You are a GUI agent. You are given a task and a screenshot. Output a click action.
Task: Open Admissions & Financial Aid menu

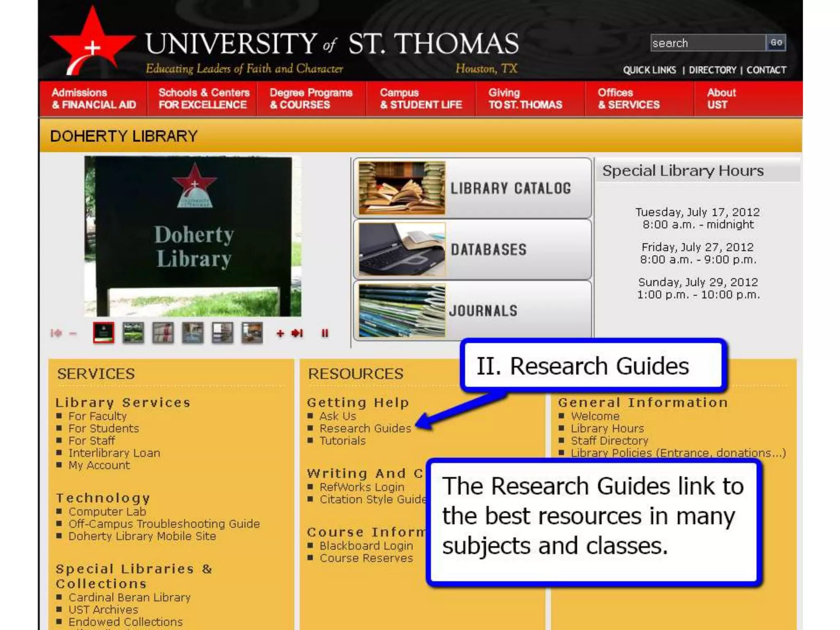click(94, 99)
